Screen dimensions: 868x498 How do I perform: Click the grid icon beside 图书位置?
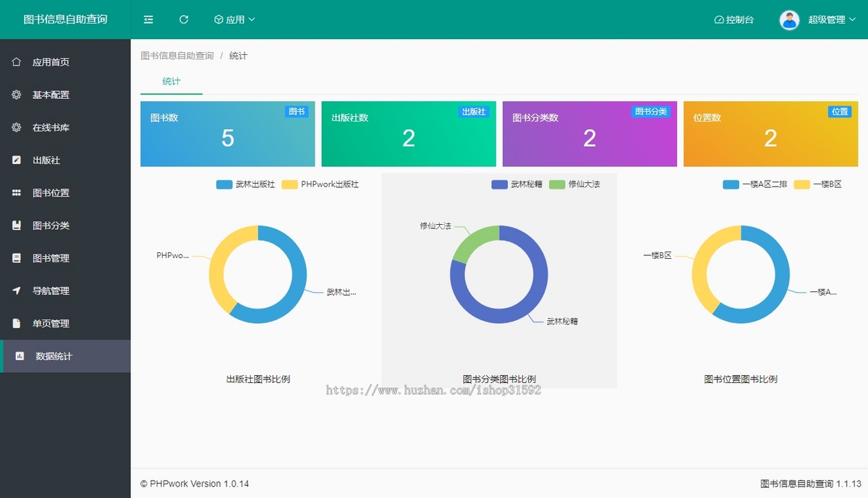[x=17, y=193]
